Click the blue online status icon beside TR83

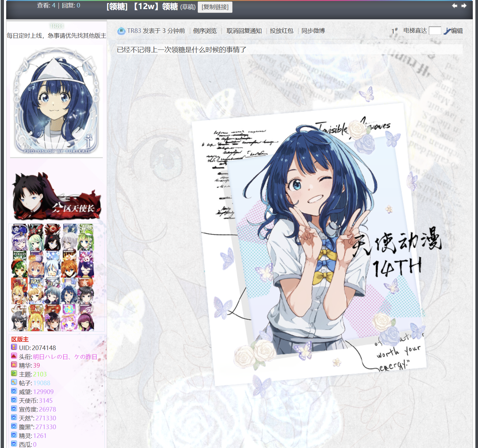pos(121,31)
